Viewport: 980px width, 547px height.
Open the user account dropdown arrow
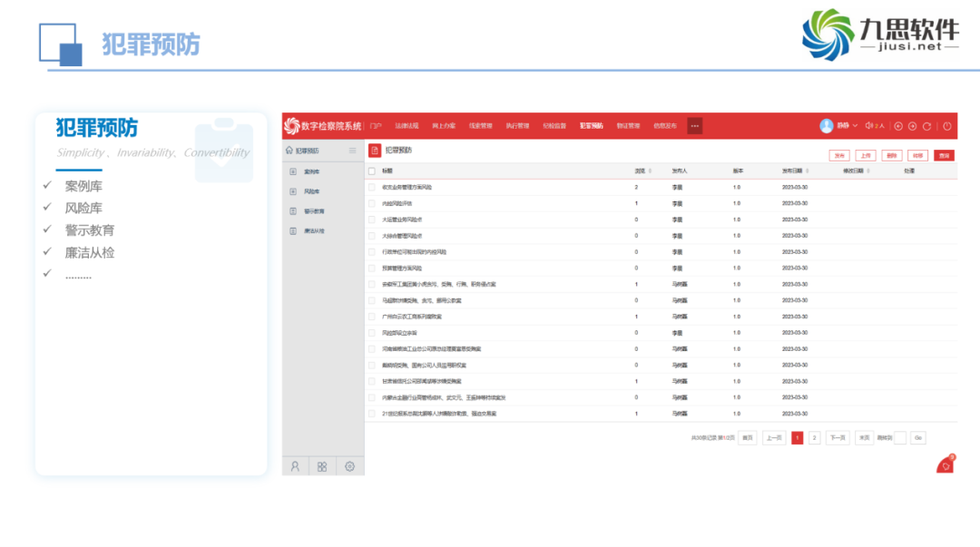[x=855, y=126]
